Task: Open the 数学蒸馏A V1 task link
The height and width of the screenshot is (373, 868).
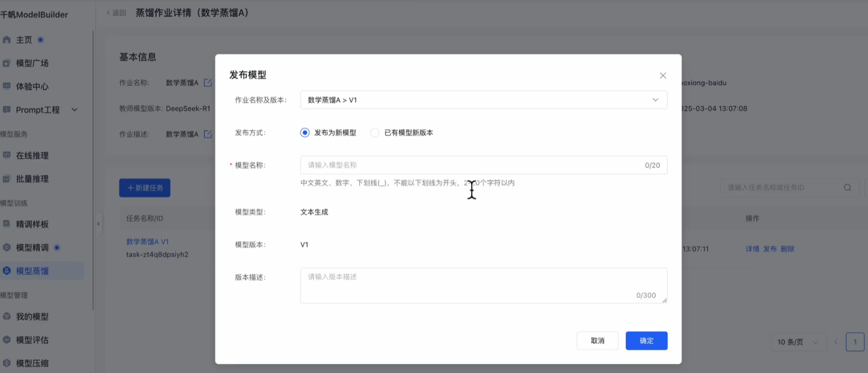Action: coord(148,242)
